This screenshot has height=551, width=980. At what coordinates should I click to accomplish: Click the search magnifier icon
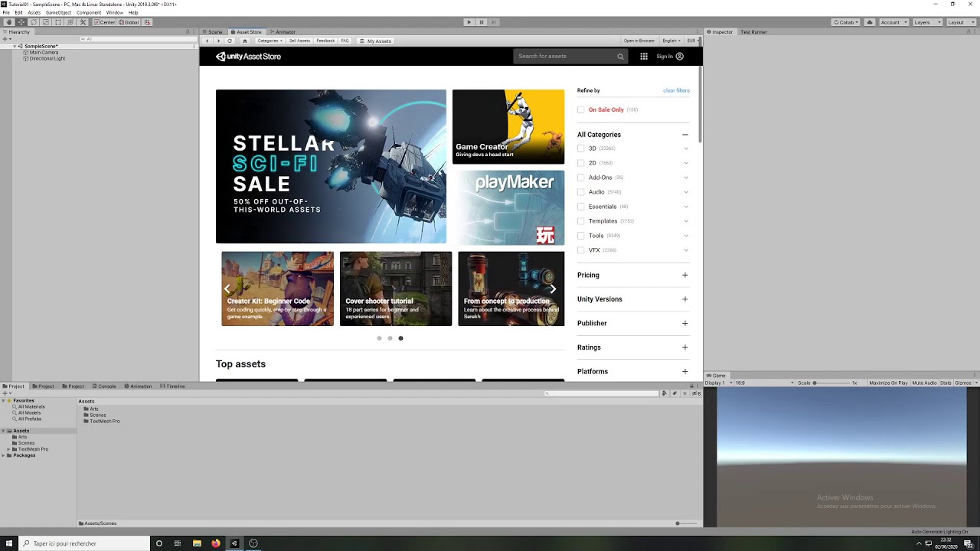point(620,56)
